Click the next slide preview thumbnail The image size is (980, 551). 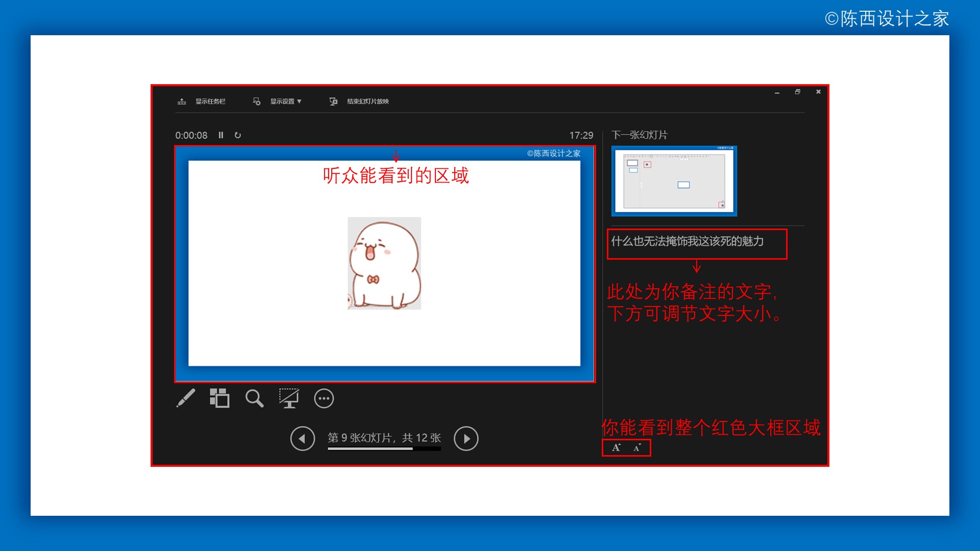pos(674,181)
